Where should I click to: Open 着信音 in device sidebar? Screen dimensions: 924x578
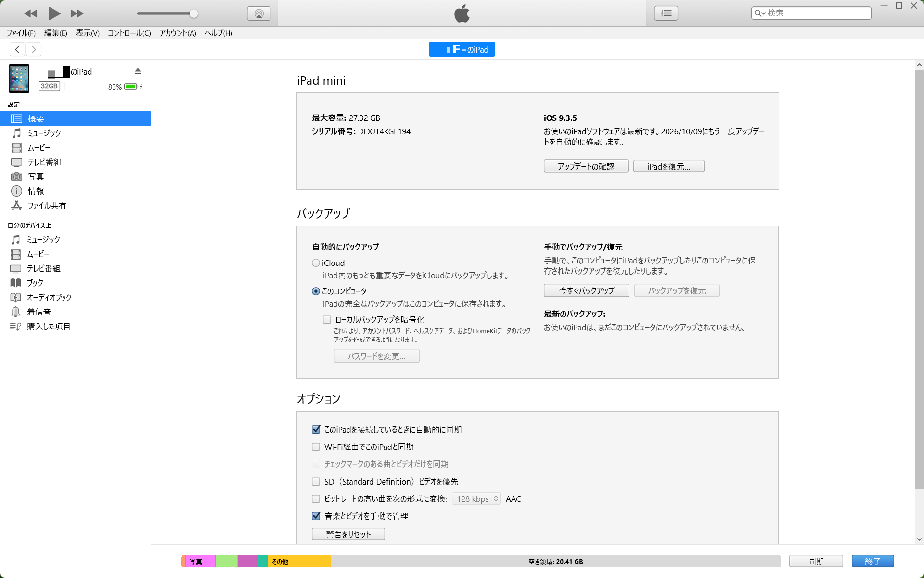click(x=76, y=312)
